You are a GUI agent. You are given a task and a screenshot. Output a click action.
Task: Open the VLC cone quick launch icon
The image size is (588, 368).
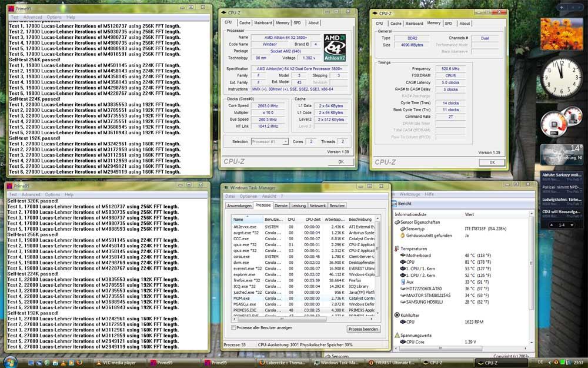[x=64, y=363]
